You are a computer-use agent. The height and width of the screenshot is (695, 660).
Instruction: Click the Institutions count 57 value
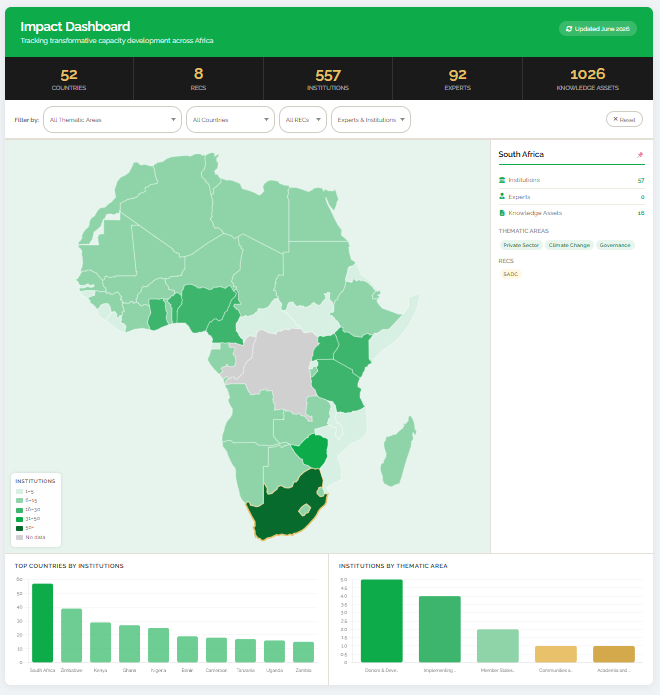[x=641, y=180]
